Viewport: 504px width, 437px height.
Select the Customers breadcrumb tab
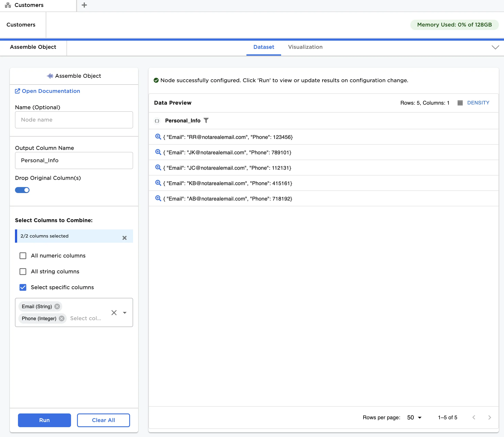(x=21, y=25)
